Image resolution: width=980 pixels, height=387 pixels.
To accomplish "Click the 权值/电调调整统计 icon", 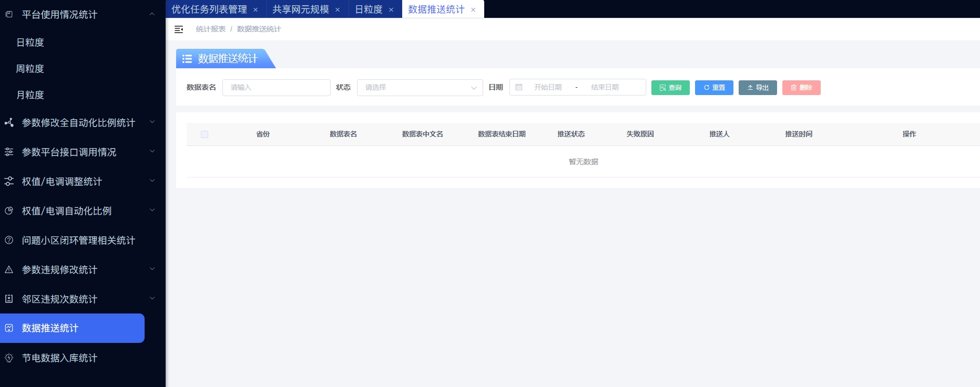I will (9, 181).
